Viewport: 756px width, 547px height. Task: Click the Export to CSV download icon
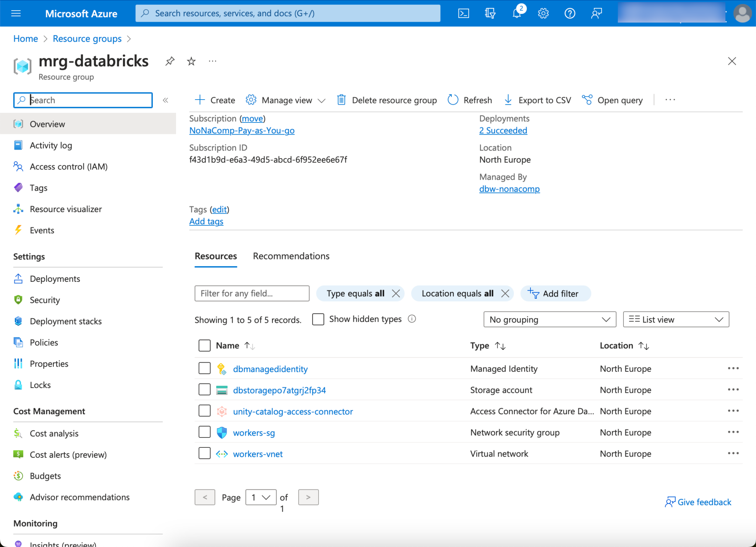click(508, 100)
